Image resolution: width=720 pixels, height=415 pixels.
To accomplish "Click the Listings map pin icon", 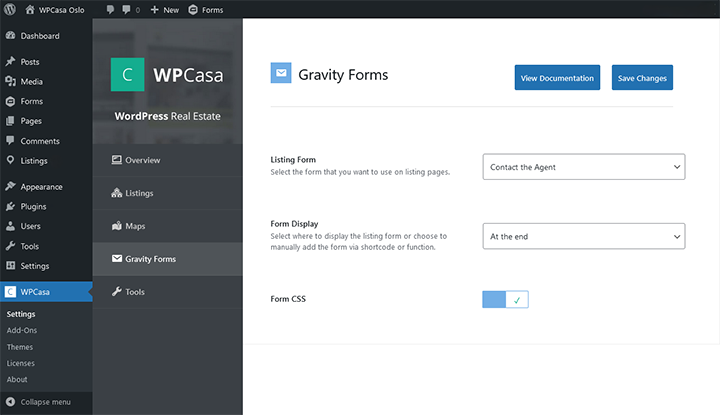I will [10, 160].
